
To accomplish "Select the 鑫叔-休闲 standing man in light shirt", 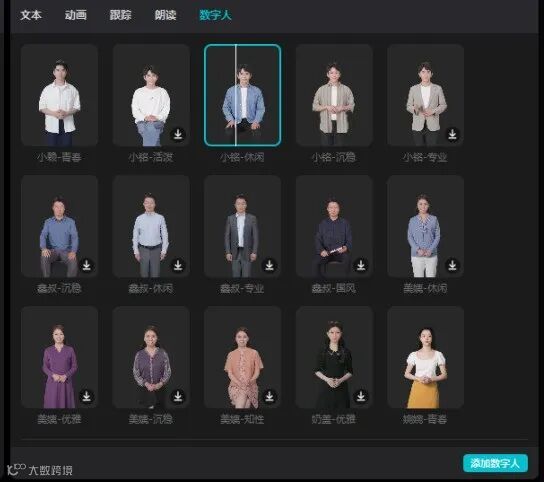I will tap(151, 226).
